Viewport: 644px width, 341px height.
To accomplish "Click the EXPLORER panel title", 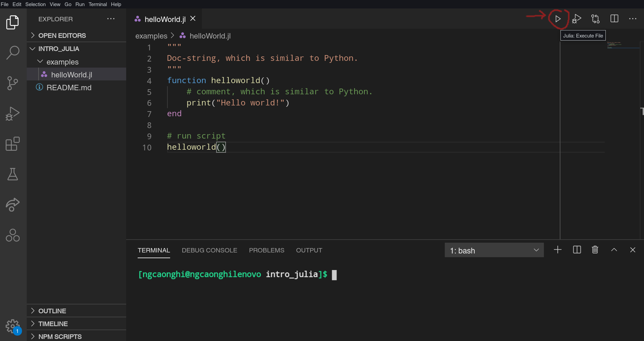I will click(x=55, y=19).
